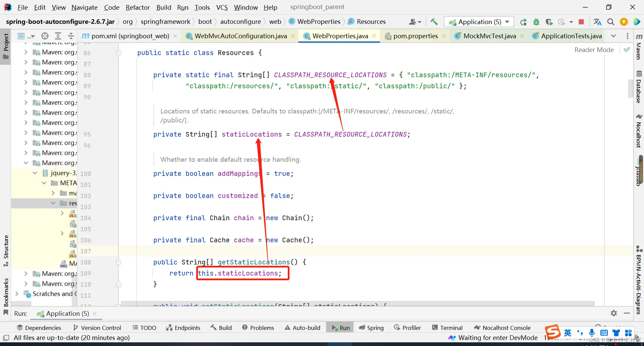Image resolution: width=644 pixels, height=346 pixels.
Task: Open the IME soft keyboard icon
Action: tap(604, 333)
